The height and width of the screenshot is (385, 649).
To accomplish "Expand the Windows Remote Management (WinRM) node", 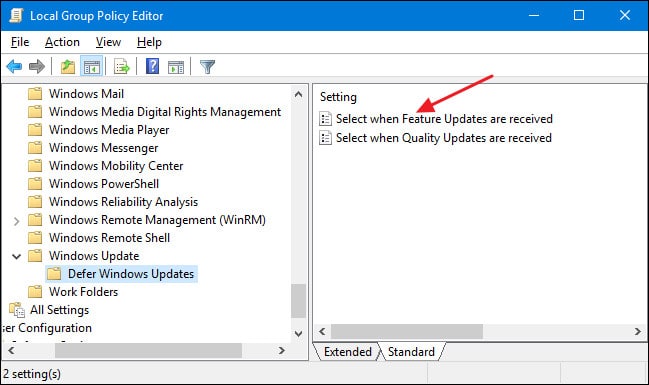I will coord(16,221).
